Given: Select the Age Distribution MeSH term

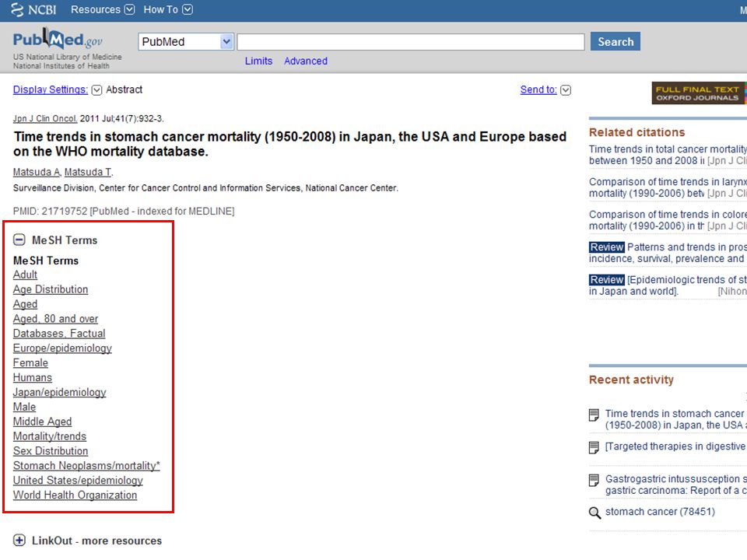Looking at the screenshot, I should pos(51,289).
